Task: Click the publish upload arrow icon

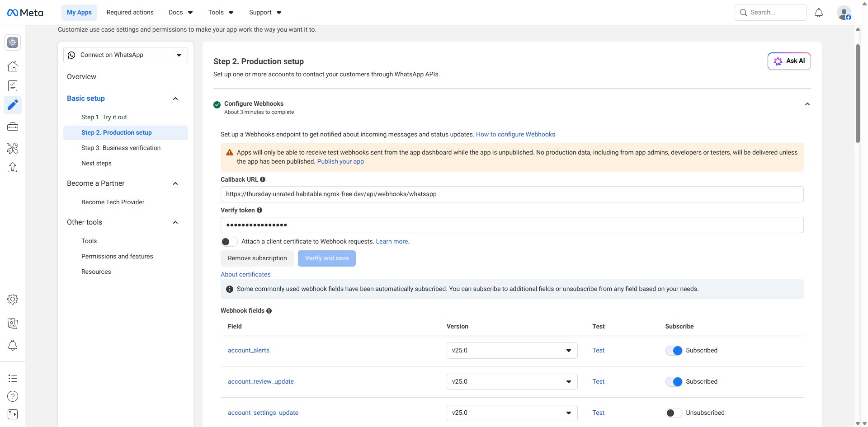Action: click(13, 167)
